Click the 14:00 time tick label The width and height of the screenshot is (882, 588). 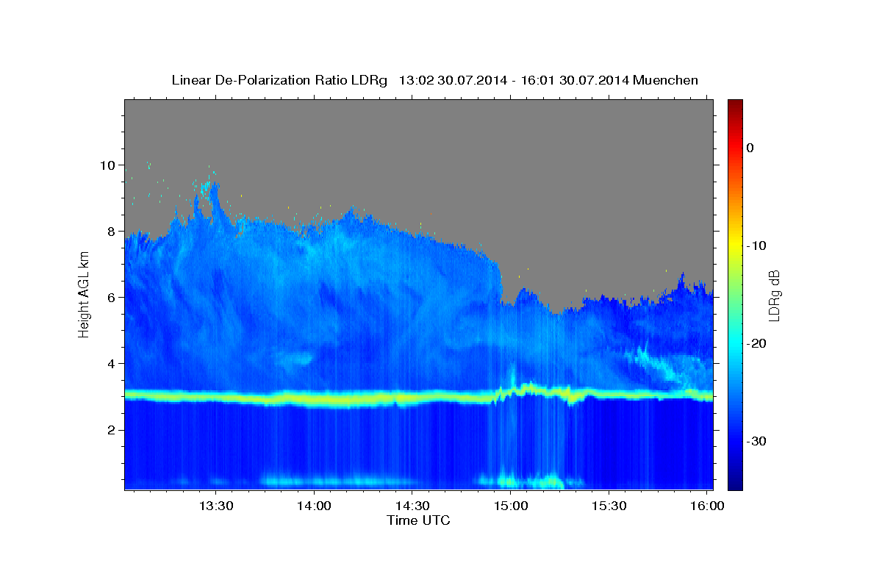pyautogui.click(x=314, y=506)
